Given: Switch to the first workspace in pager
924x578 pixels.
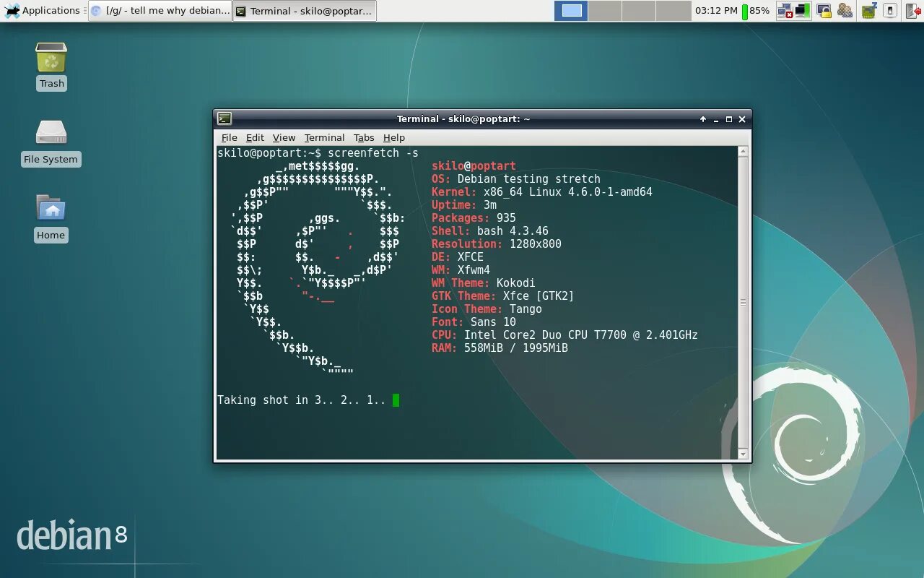Looking at the screenshot, I should (x=571, y=11).
